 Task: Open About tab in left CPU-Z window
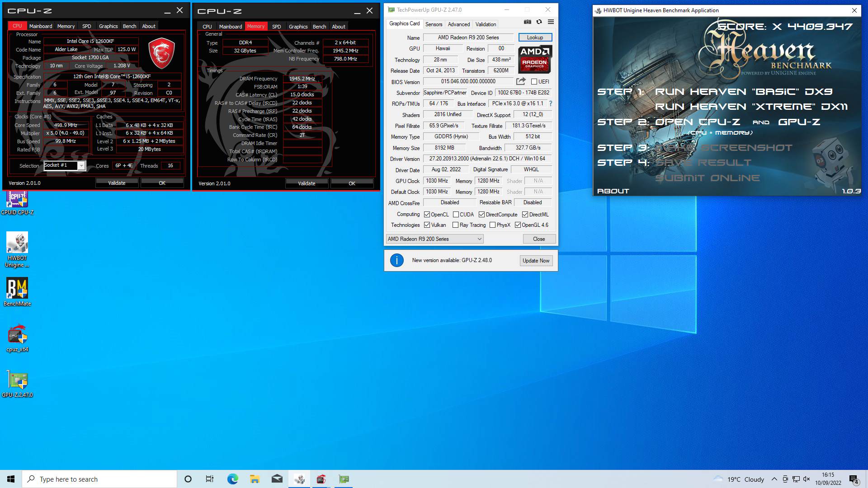tap(149, 26)
